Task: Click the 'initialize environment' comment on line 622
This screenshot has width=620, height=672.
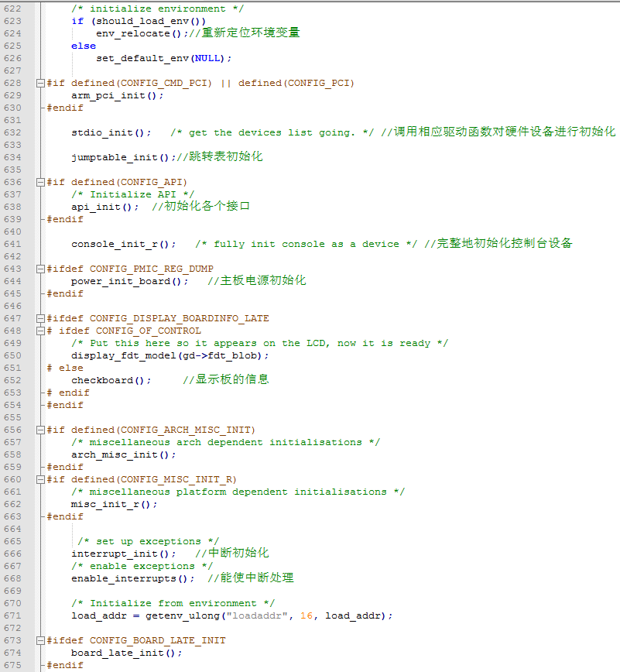Action: (x=157, y=9)
